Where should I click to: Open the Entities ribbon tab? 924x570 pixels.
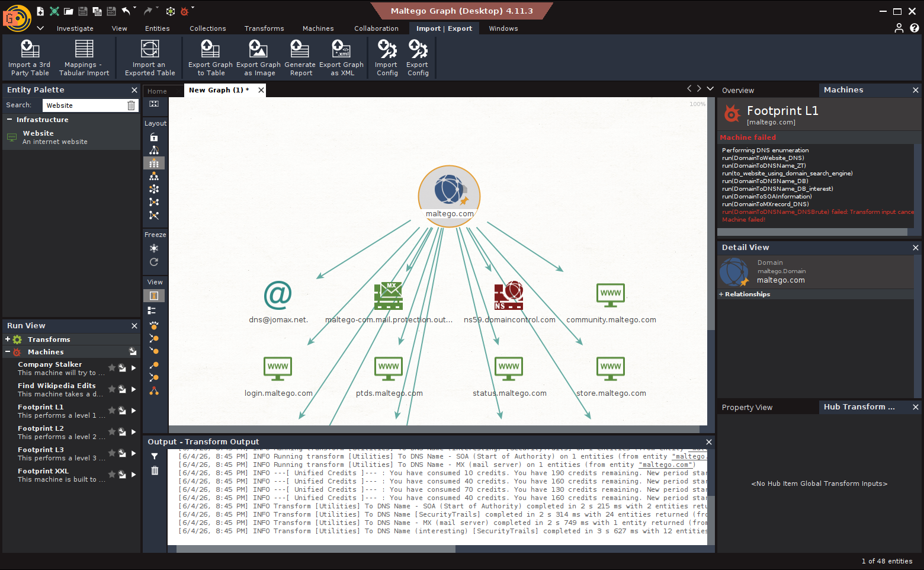pos(157,28)
